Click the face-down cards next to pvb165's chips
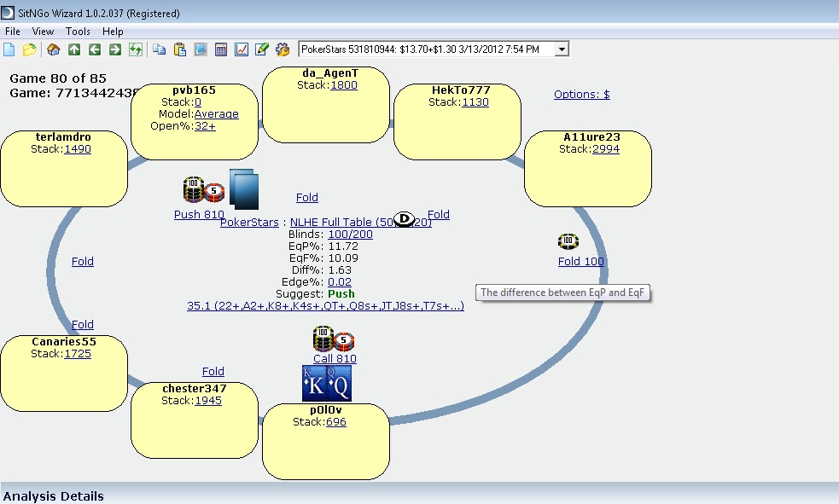The height and width of the screenshot is (504, 839). coord(244,189)
